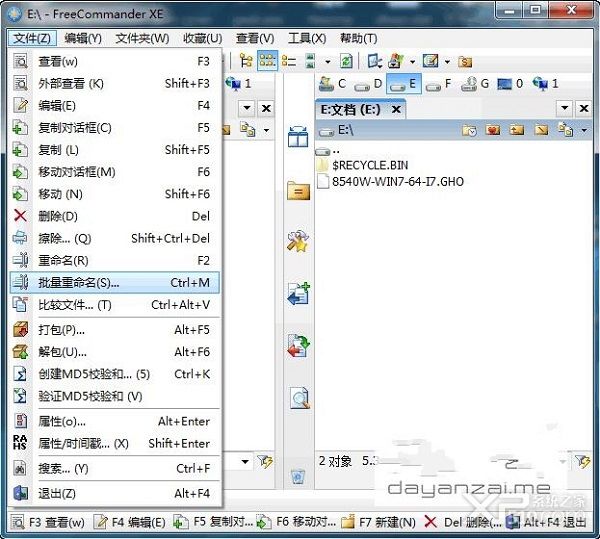Choose 外部查看 (K) from file menu

point(115,83)
